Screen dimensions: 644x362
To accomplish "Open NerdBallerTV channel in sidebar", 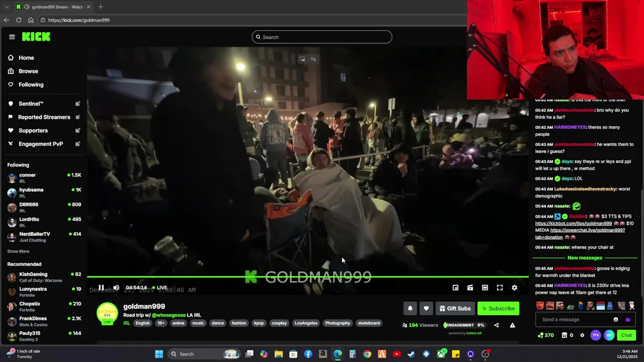I will pyautogui.click(x=44, y=237).
